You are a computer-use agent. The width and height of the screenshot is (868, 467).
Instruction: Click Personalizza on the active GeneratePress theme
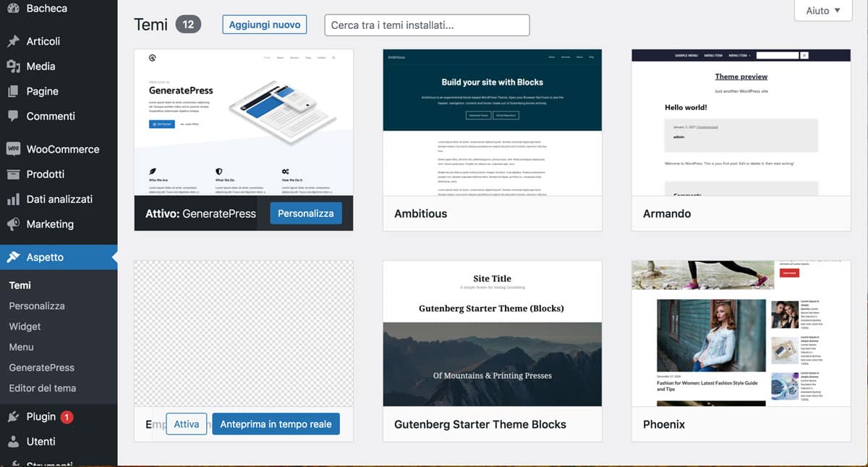pos(306,214)
